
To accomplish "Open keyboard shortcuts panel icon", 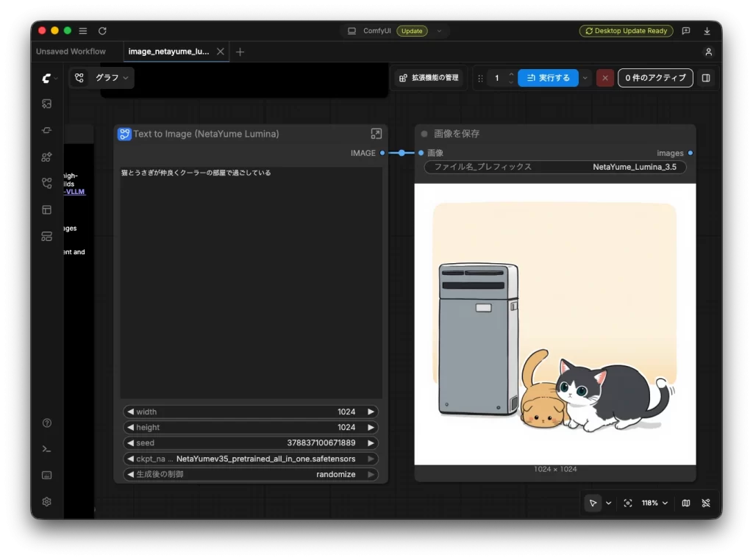I will point(46,475).
